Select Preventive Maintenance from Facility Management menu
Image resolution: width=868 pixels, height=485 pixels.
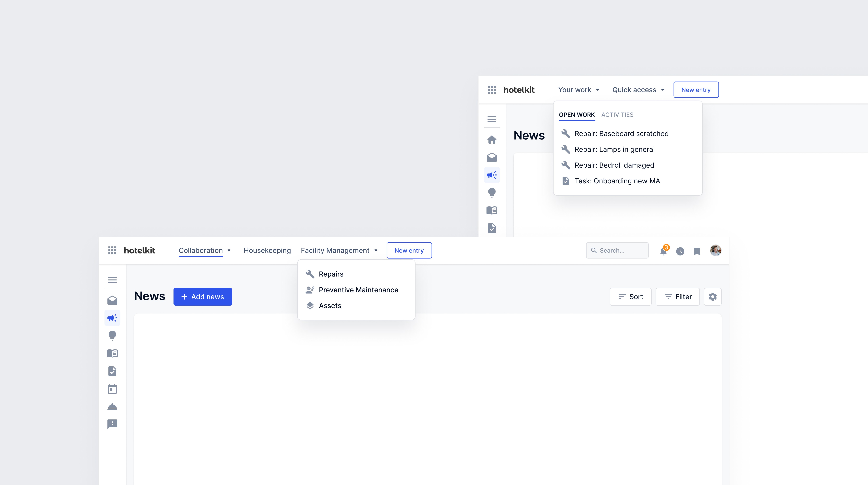click(358, 289)
